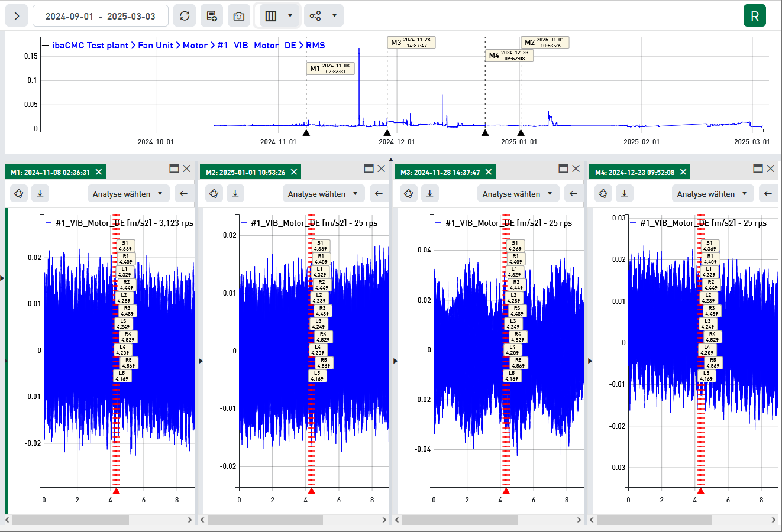Click the M1 marker label on the trend chart
The image size is (782, 532).
click(331, 69)
